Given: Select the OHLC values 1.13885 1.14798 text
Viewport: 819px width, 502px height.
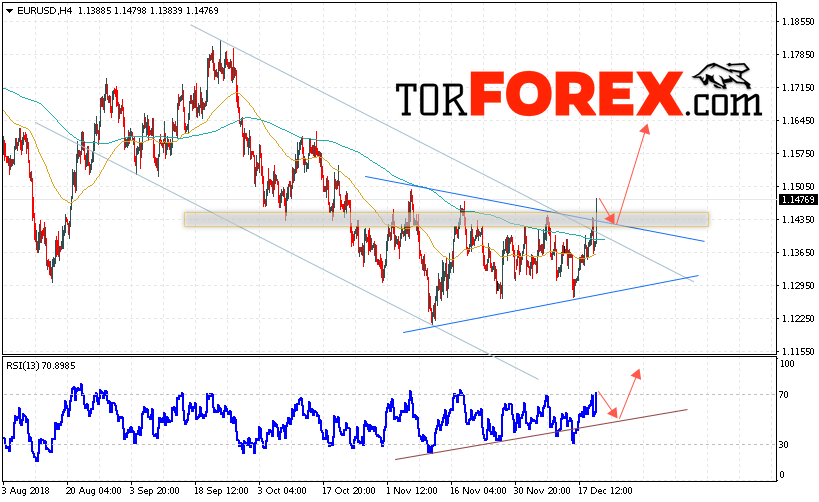Looking at the screenshot, I should (113, 10).
